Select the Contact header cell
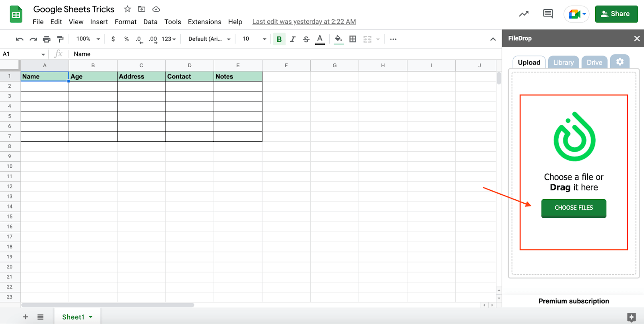The width and height of the screenshot is (644, 324). tap(190, 76)
